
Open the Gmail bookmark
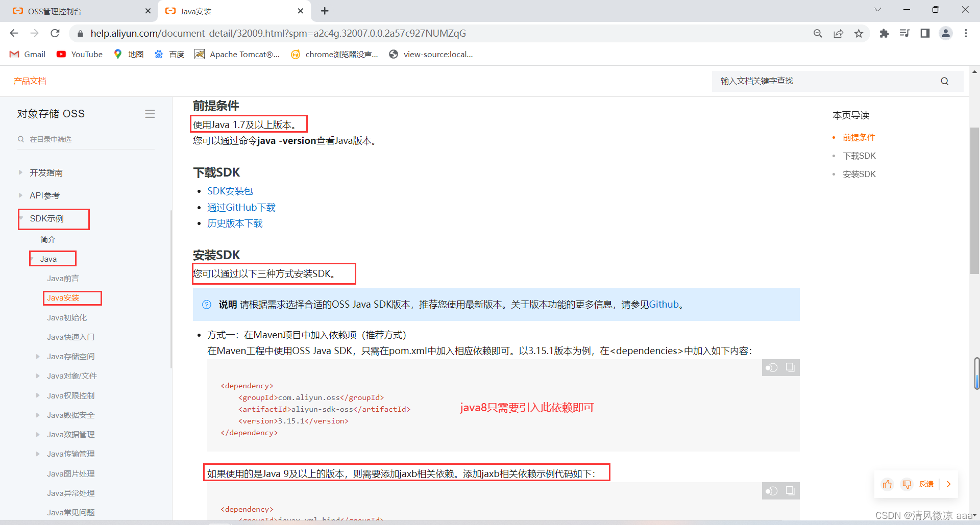28,54
